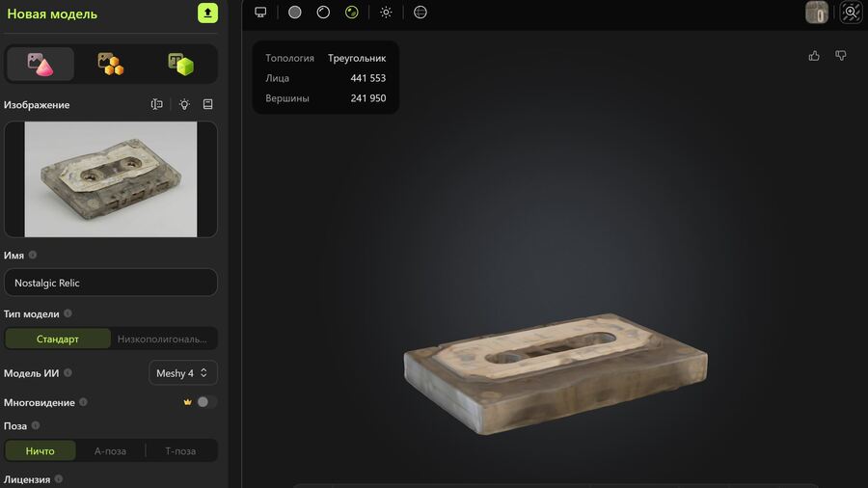
Task: Click the info icon next to Поза
Action: click(36, 425)
